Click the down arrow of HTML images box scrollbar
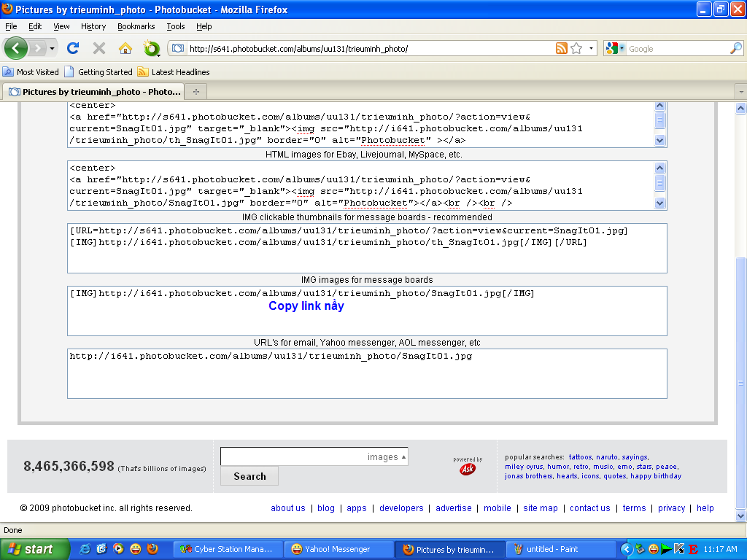Screen dimensions: 747x560 point(659,203)
